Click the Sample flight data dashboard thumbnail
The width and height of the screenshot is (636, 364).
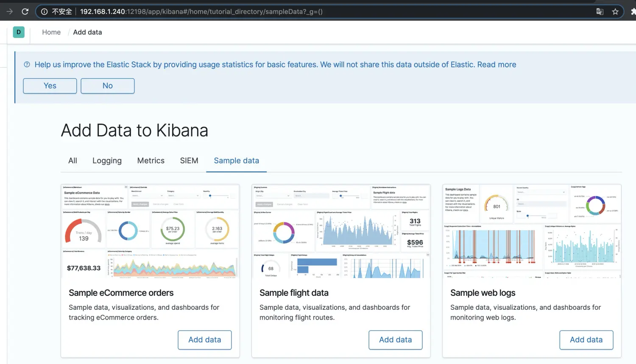341,231
